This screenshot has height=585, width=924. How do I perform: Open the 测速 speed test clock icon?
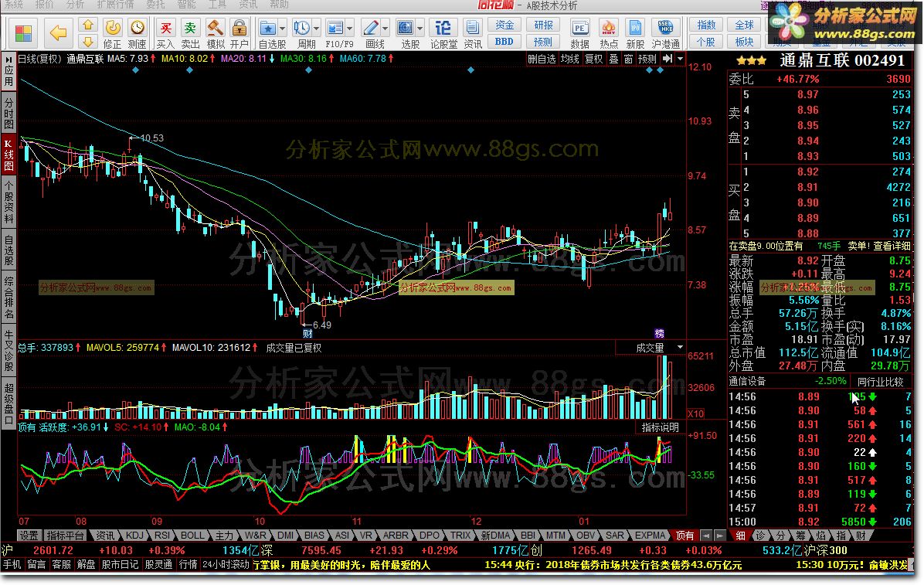pos(138,33)
